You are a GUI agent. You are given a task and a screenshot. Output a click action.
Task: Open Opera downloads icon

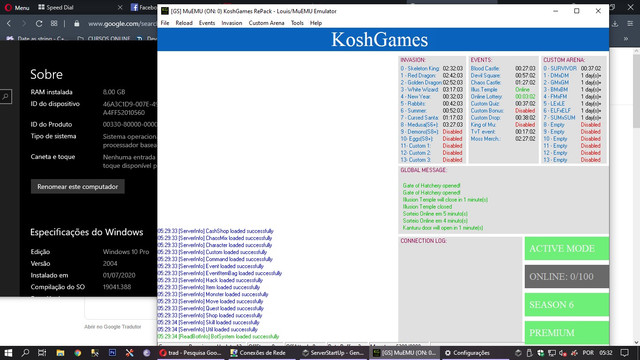click(615, 24)
